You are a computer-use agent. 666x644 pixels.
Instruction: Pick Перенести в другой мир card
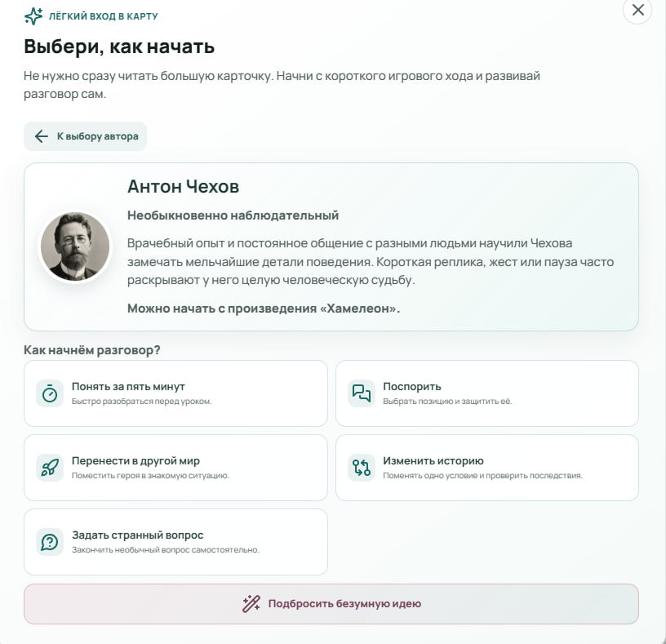(175, 468)
